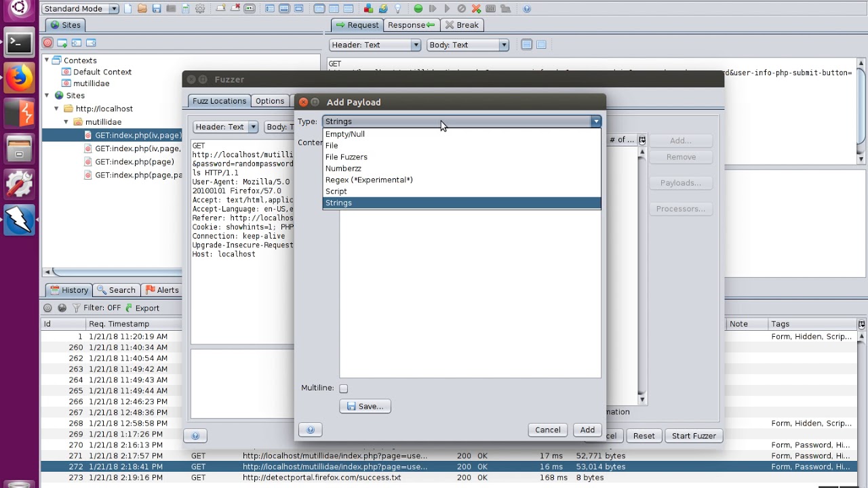Open the Alerts tab

click(x=162, y=290)
